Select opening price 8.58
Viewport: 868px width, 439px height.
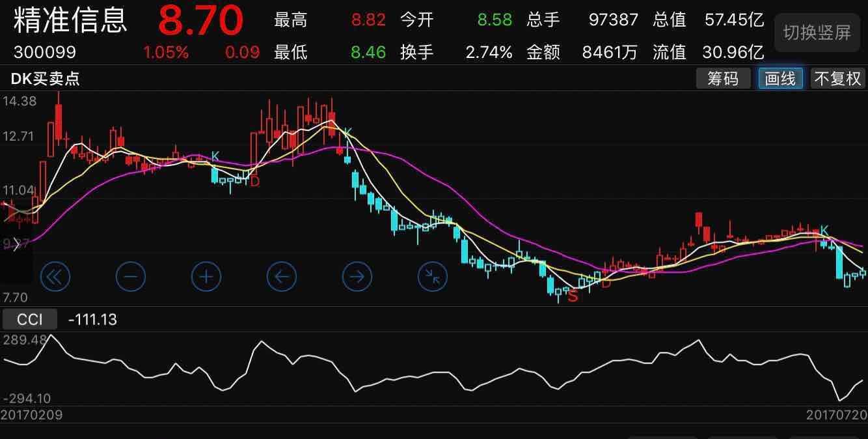[495, 20]
